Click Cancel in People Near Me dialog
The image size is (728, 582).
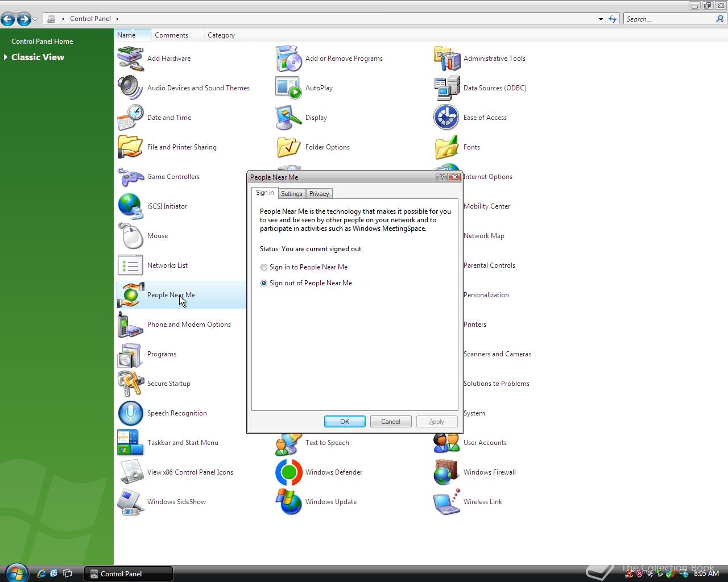point(391,422)
